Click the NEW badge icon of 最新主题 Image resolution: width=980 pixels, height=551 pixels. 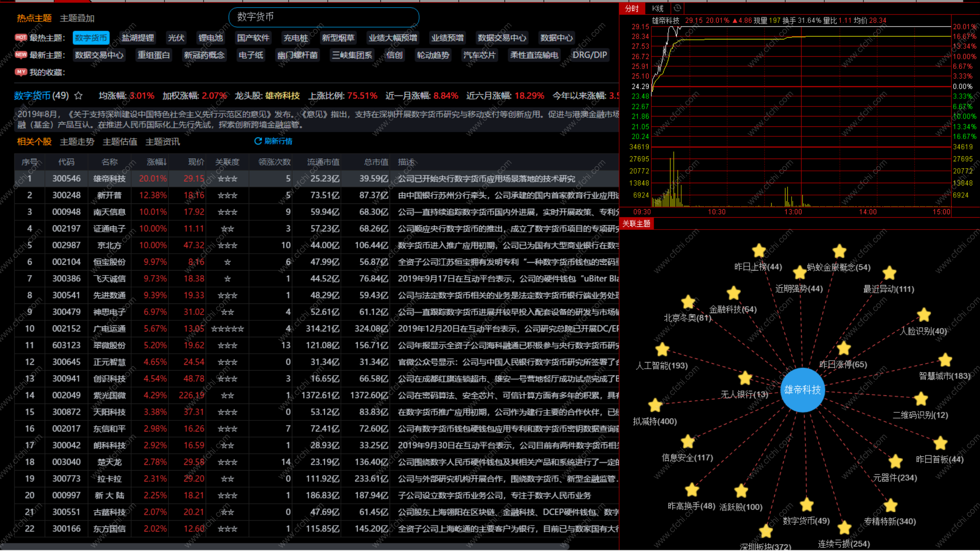21,54
